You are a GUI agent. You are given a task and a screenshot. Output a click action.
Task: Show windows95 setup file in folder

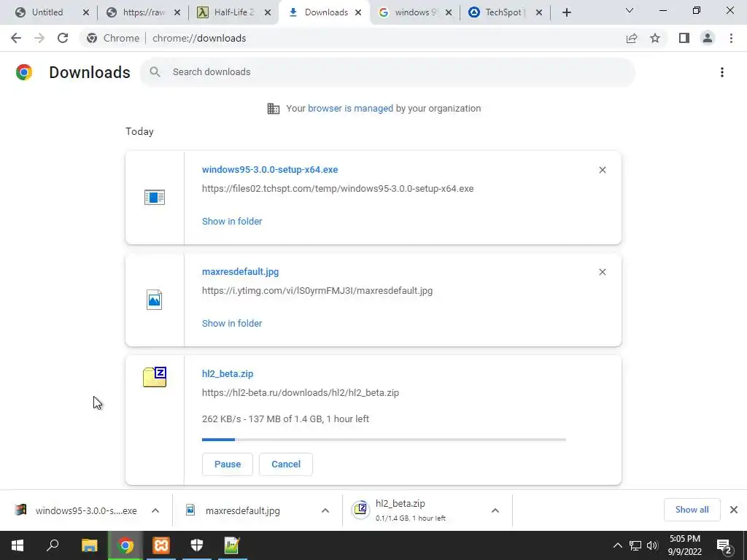coord(232,222)
